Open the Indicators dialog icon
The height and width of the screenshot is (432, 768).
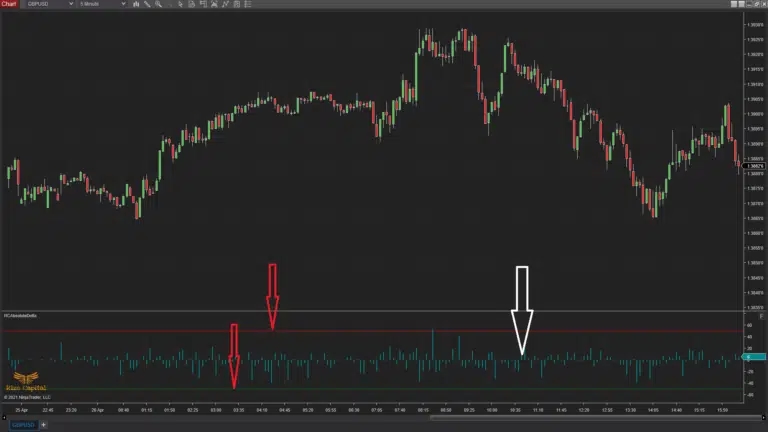point(213,4)
